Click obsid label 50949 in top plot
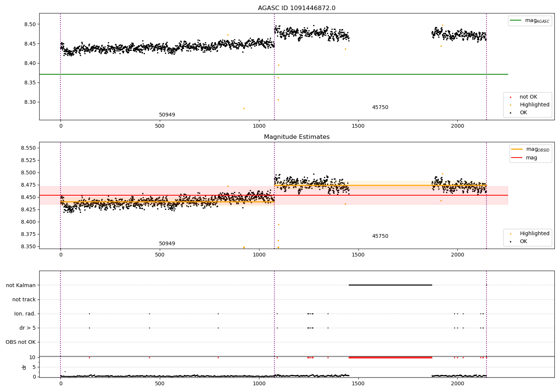This screenshot has height=392, width=560. [167, 115]
